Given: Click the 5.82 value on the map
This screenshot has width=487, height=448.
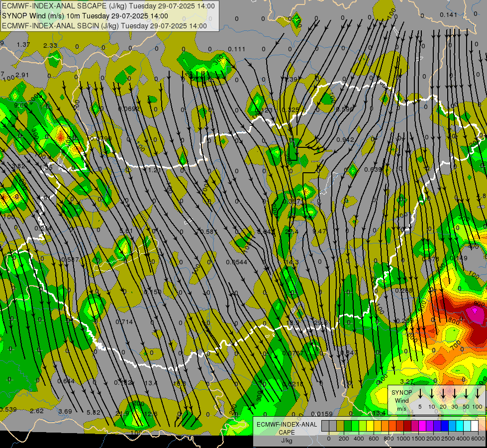Looking at the screenshot, I should pyautogui.click(x=94, y=413).
